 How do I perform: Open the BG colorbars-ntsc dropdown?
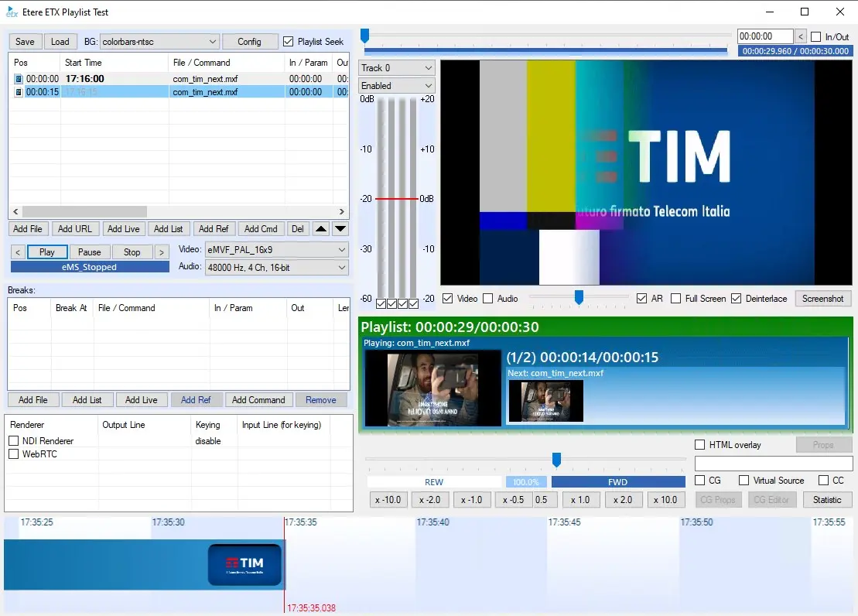(159, 42)
